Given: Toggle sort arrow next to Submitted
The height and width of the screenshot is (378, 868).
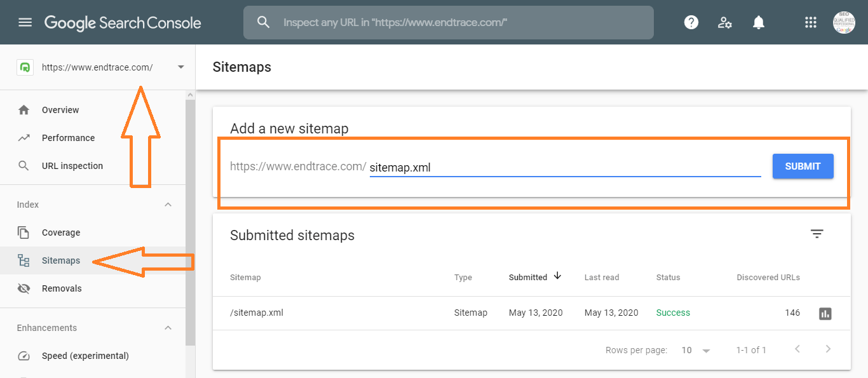Looking at the screenshot, I should [x=557, y=276].
